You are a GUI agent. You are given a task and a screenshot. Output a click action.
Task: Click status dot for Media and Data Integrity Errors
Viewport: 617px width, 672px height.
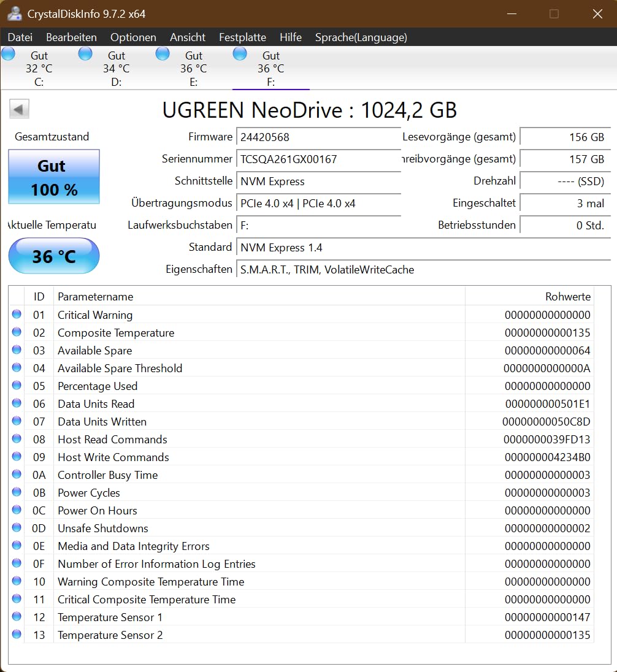tap(17, 545)
